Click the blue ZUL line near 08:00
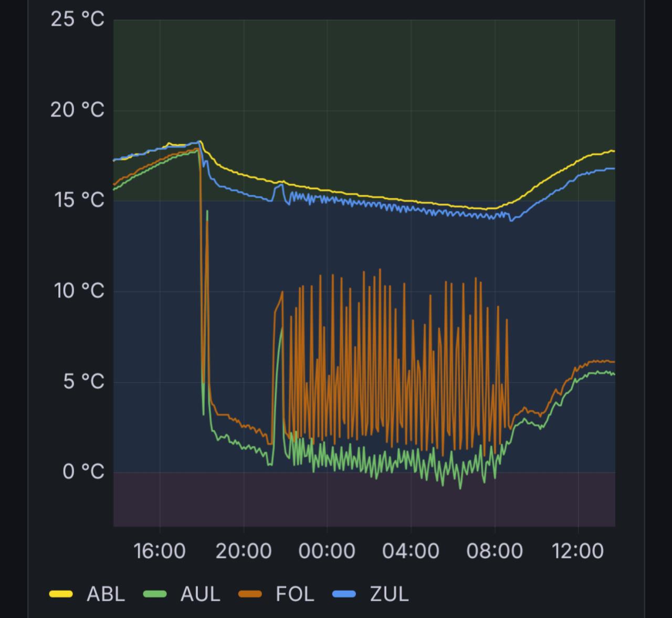 [x=493, y=215]
